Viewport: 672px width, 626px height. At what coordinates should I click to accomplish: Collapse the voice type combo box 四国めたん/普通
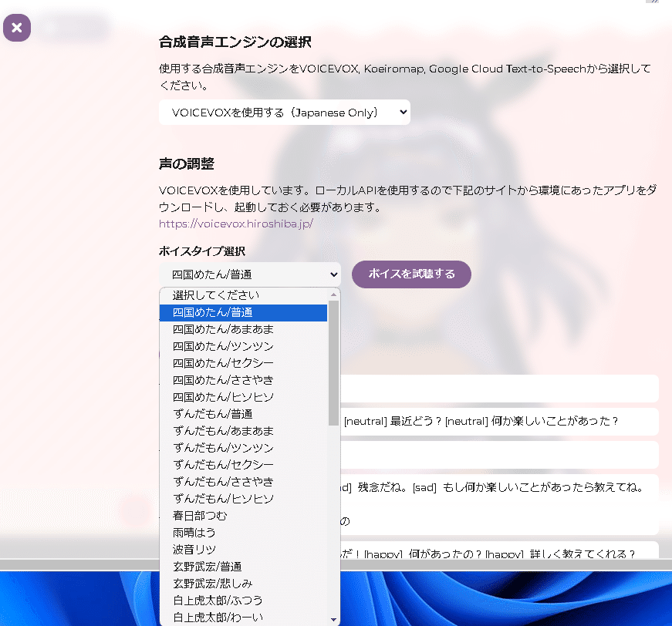[250, 274]
